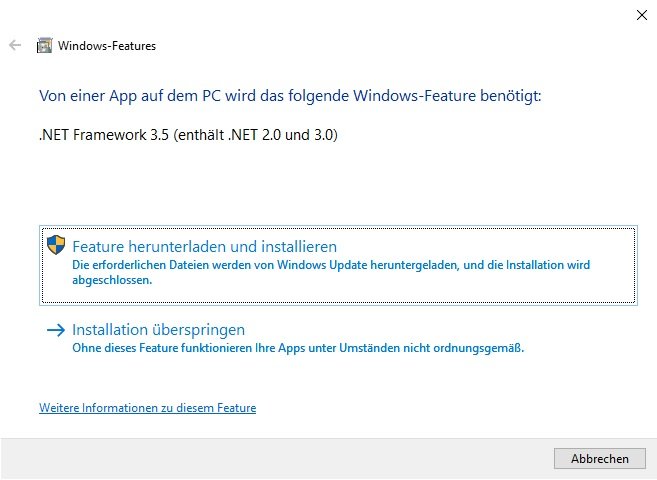Close the Windows-Features dialog with X
Screen dimensions: 657x480
tap(641, 15)
